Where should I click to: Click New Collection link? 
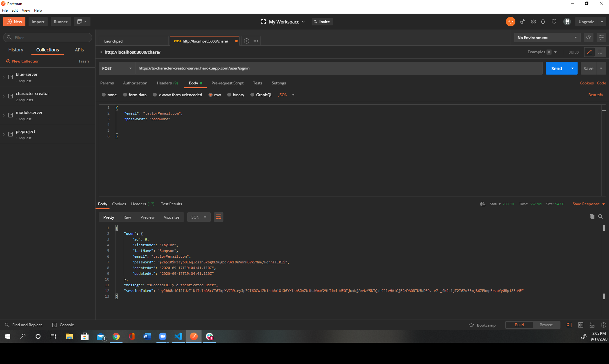coord(23,61)
